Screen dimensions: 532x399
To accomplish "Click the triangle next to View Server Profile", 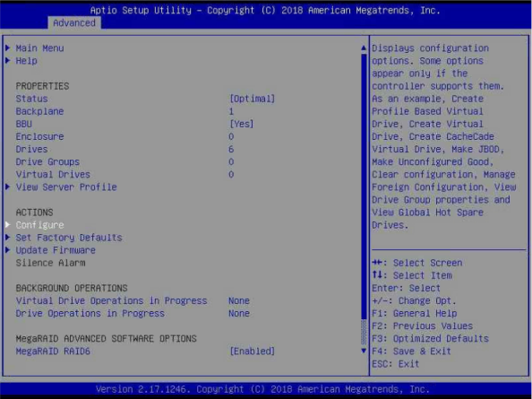I will pyautogui.click(x=7, y=186).
